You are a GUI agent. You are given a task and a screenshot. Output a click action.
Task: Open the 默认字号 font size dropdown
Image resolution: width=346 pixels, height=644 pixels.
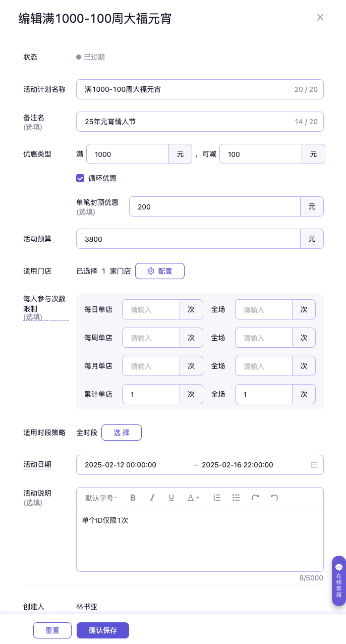(x=101, y=498)
